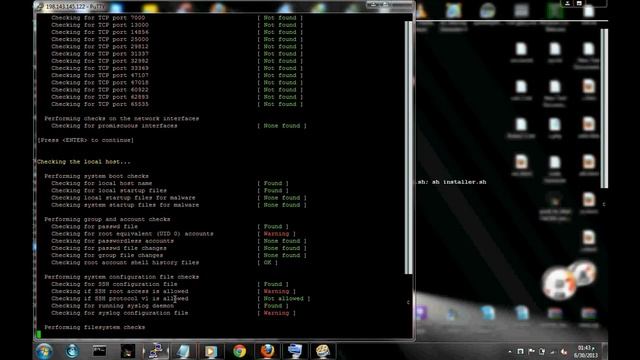
Task: Open the network signal tray icon
Action: pyautogui.click(x=553, y=351)
